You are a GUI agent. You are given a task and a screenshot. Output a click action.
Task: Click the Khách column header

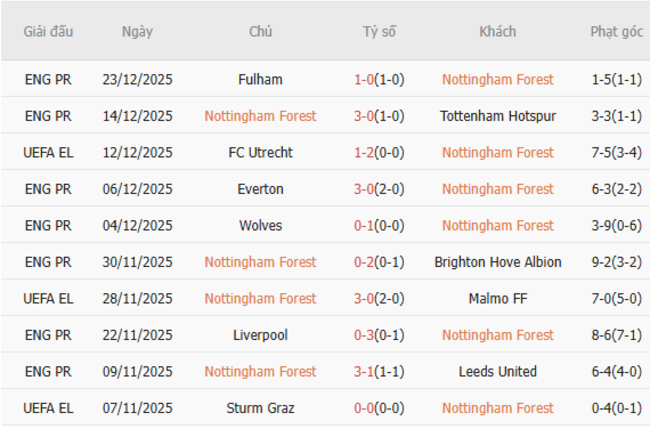tap(497, 32)
